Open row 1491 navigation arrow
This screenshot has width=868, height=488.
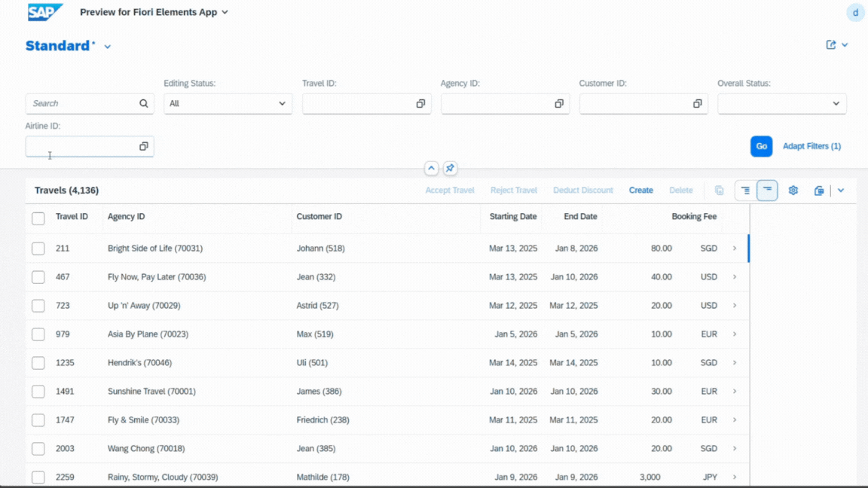735,391
